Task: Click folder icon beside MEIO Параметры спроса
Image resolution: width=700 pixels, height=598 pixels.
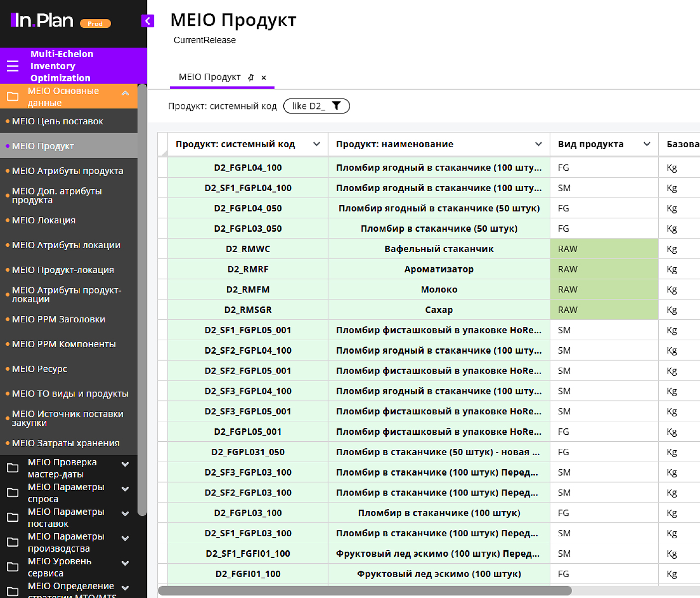Action: pos(13,493)
